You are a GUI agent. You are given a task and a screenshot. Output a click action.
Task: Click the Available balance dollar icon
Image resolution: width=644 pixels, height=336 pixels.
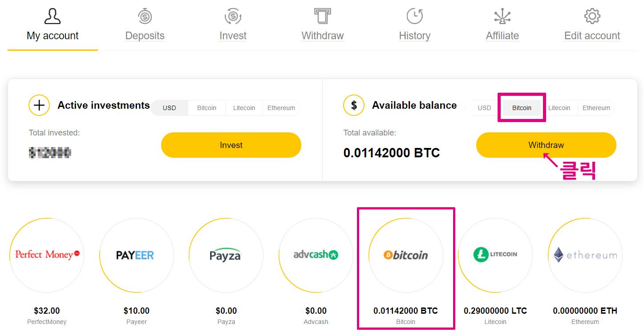coord(354,106)
